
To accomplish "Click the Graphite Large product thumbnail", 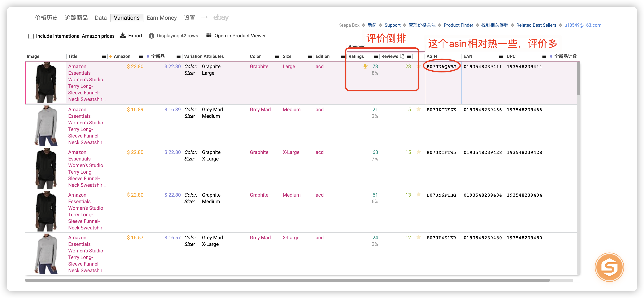I will (x=46, y=83).
